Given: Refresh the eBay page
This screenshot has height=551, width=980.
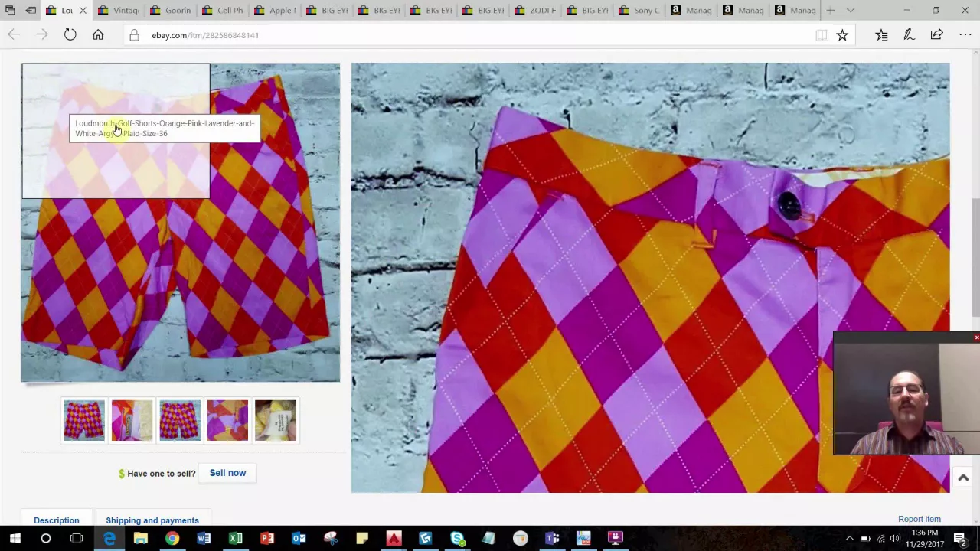Looking at the screenshot, I should 70,34.
